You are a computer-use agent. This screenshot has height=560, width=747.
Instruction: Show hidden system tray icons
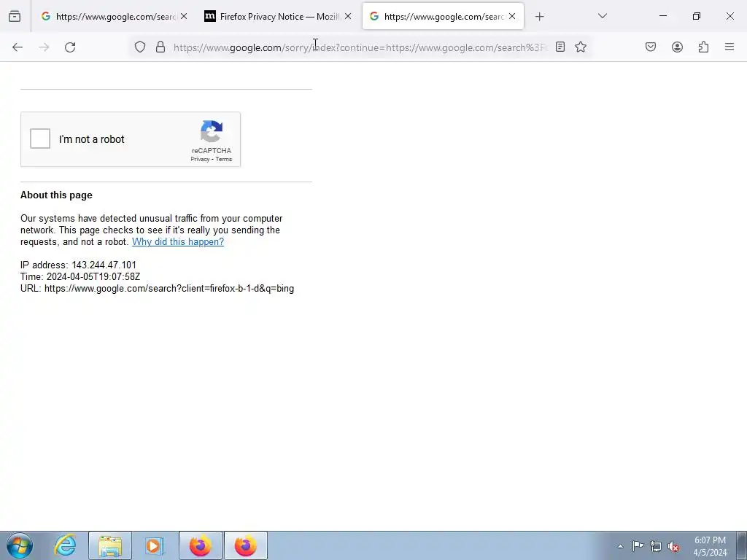coord(620,546)
